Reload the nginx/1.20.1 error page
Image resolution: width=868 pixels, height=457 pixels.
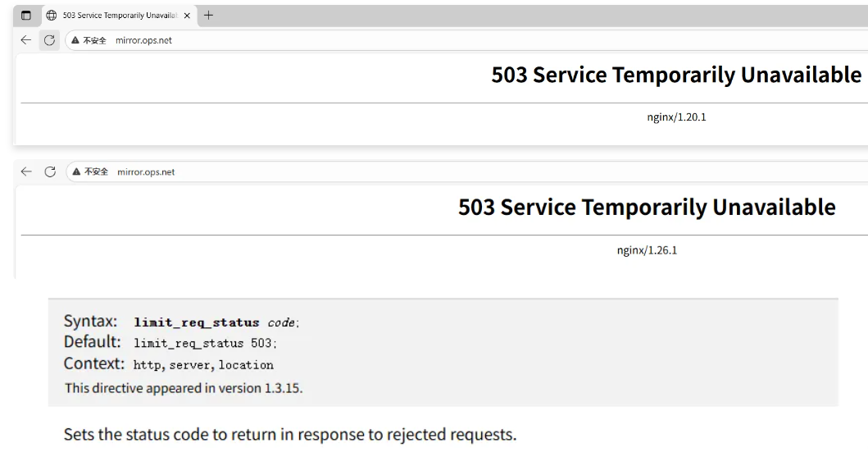click(48, 40)
